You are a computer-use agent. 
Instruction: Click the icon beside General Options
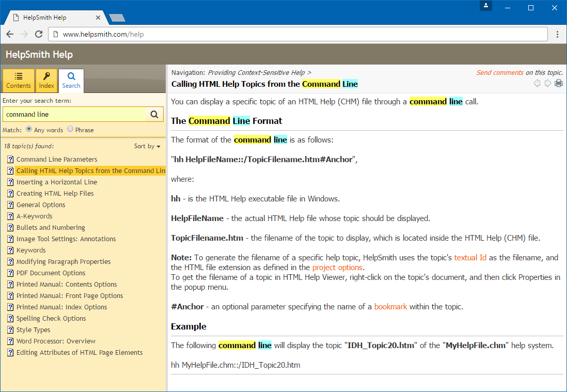click(10, 205)
